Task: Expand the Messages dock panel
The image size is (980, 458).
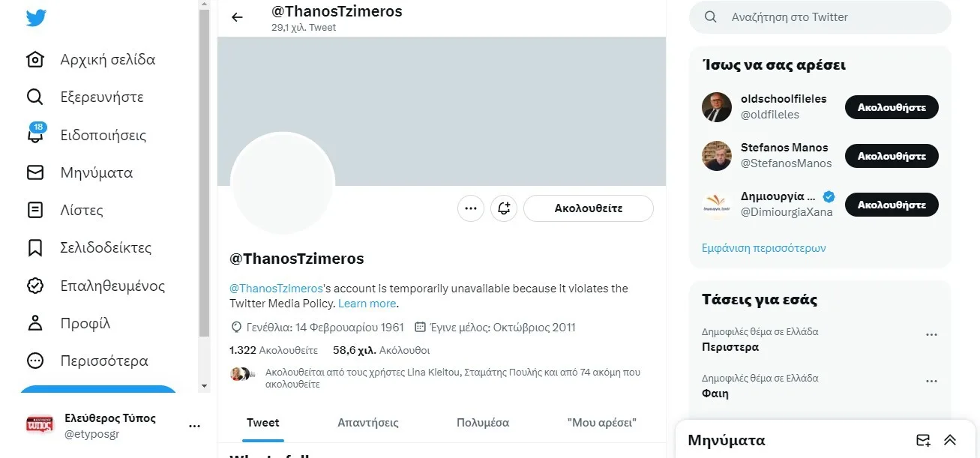Action: (x=950, y=440)
